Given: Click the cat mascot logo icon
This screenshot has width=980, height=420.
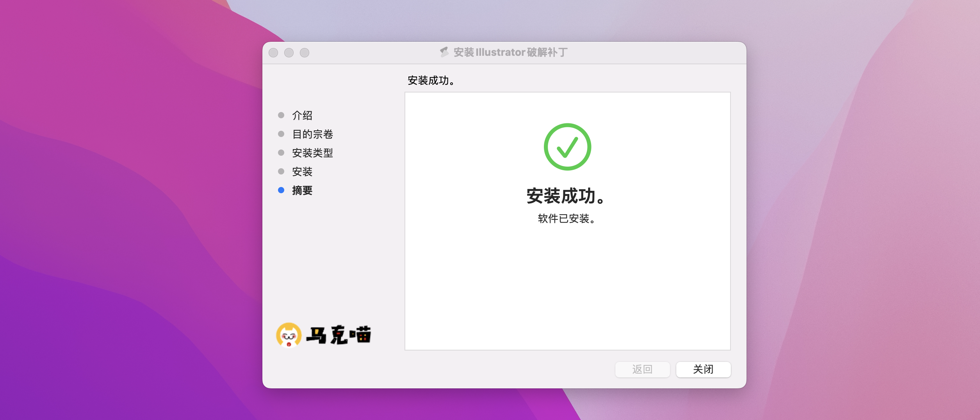Looking at the screenshot, I should click(289, 335).
